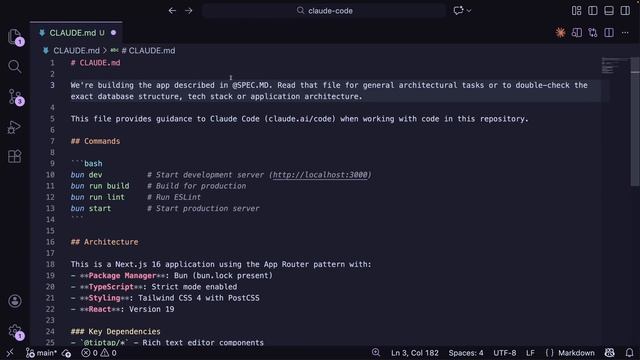Open the Explorer view in activity bar
640x360 pixels.
(15, 37)
